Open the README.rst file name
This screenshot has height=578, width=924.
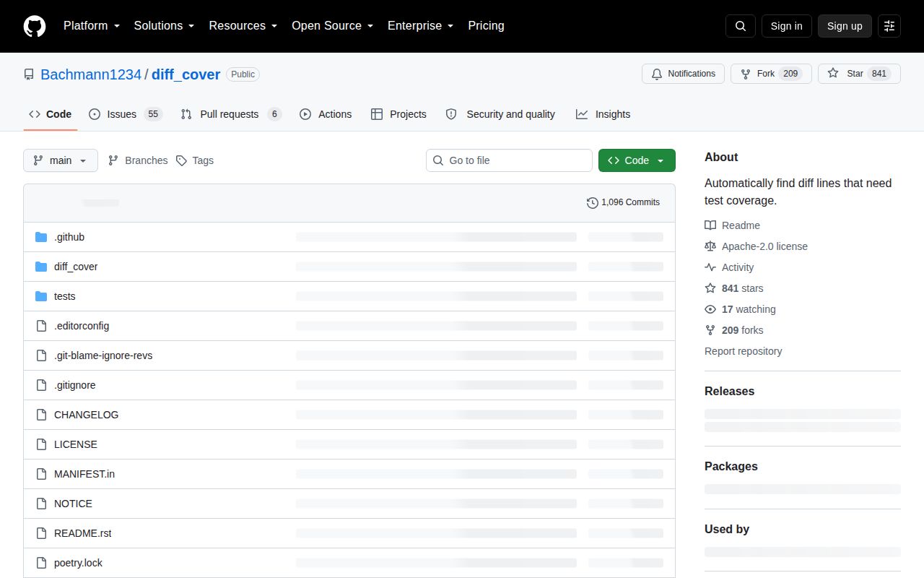tap(83, 533)
